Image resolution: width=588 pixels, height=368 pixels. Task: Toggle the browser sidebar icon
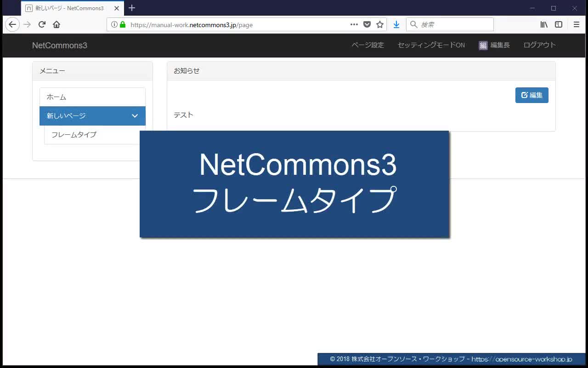tap(559, 24)
